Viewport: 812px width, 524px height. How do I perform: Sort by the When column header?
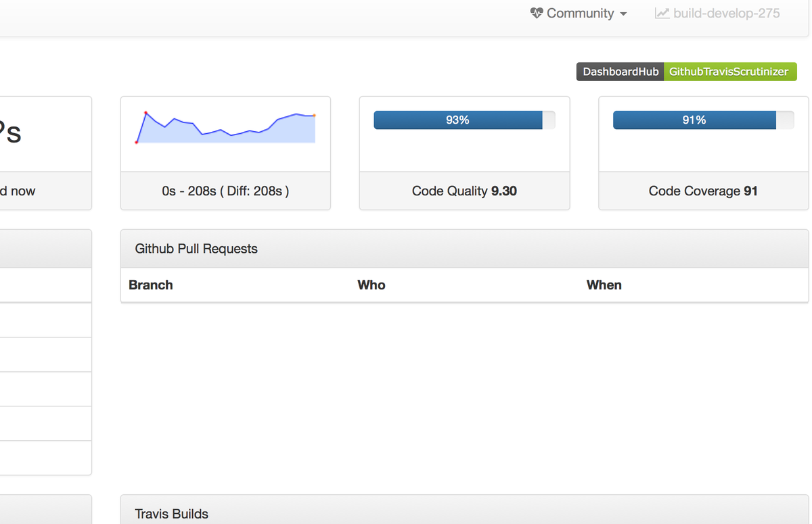point(604,285)
